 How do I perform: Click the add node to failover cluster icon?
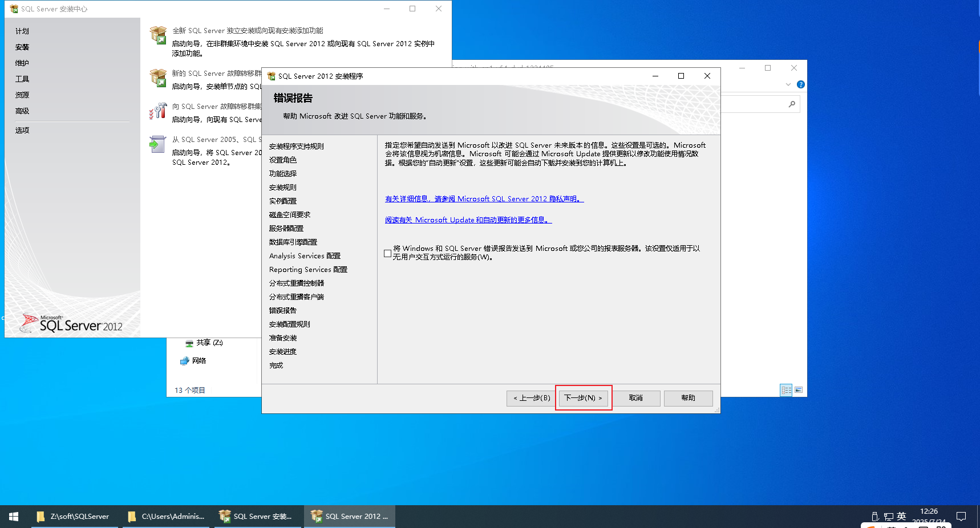point(158,111)
